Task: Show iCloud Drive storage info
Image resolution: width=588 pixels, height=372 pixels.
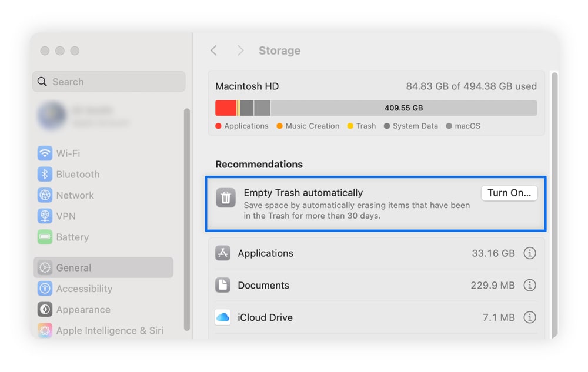Action: tap(530, 317)
